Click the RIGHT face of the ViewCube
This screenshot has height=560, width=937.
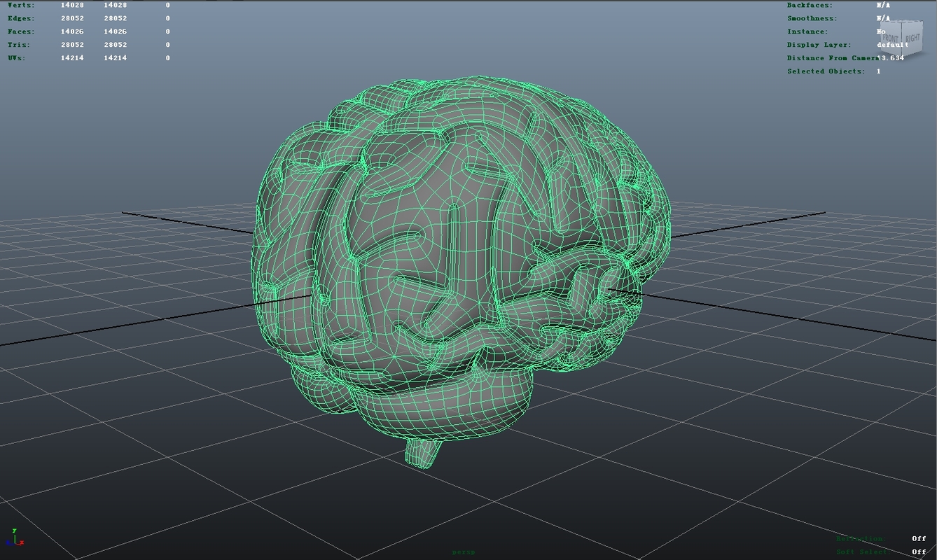pyautogui.click(x=912, y=38)
